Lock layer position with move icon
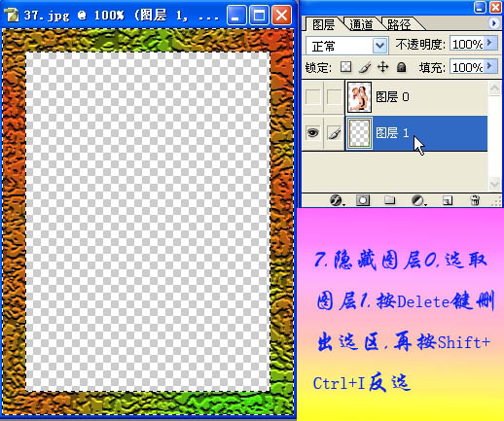 [383, 67]
